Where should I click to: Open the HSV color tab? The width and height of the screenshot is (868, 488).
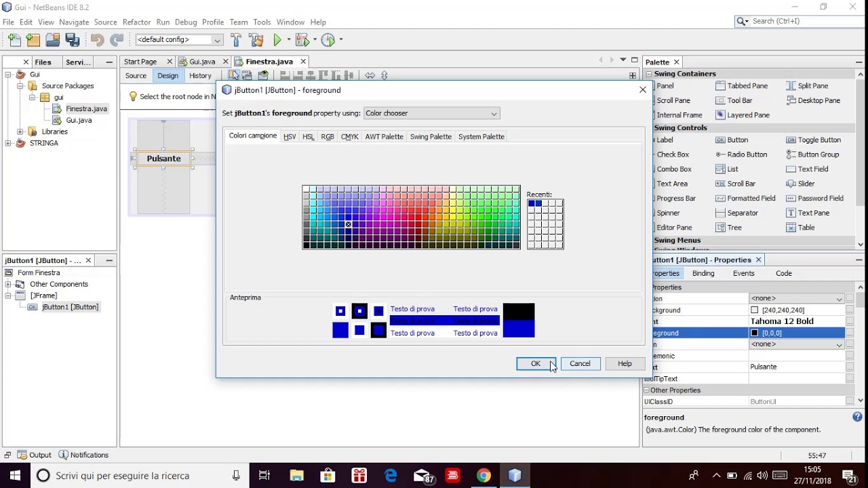point(290,137)
